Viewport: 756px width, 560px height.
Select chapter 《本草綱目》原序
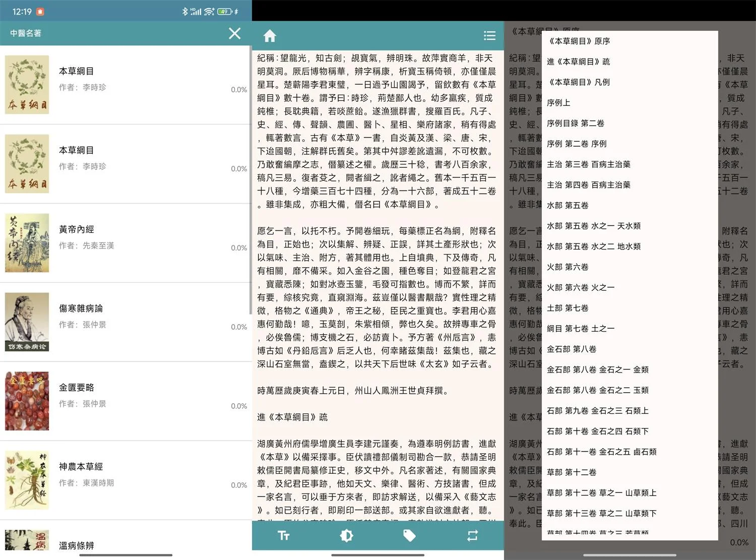[x=580, y=41]
